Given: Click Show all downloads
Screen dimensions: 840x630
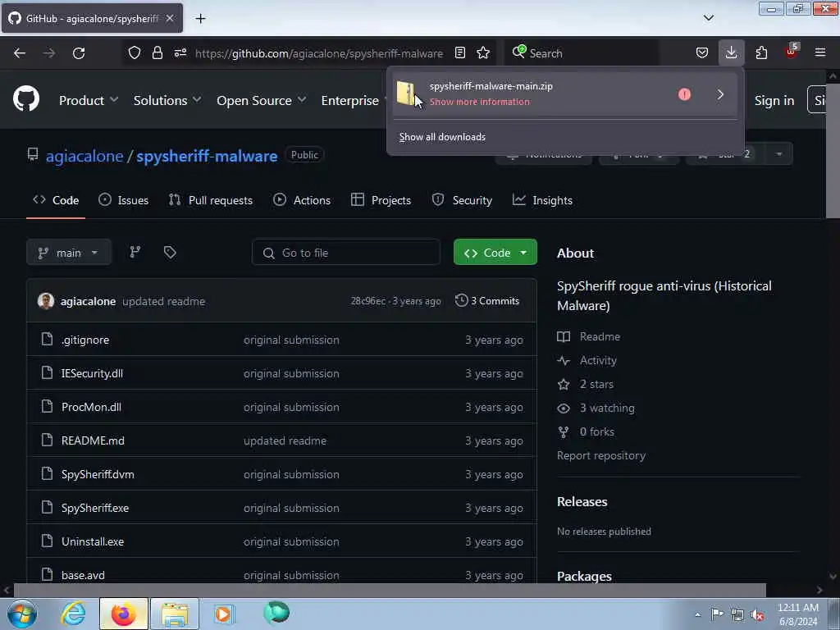Looking at the screenshot, I should (442, 137).
